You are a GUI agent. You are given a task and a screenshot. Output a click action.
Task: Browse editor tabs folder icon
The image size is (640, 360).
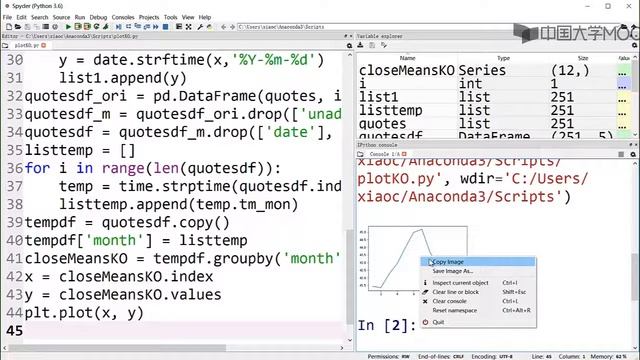click(x=5, y=46)
